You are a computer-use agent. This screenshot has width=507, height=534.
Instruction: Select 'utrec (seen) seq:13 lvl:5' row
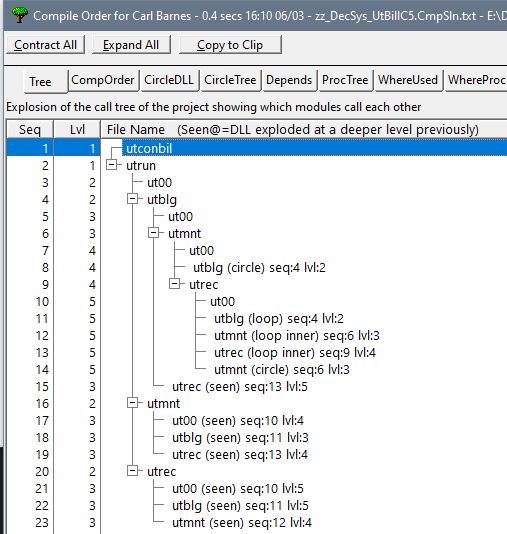[x=240, y=387]
